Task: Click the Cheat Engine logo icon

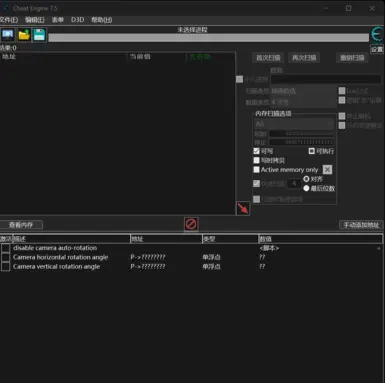Action: pyautogui.click(x=378, y=34)
